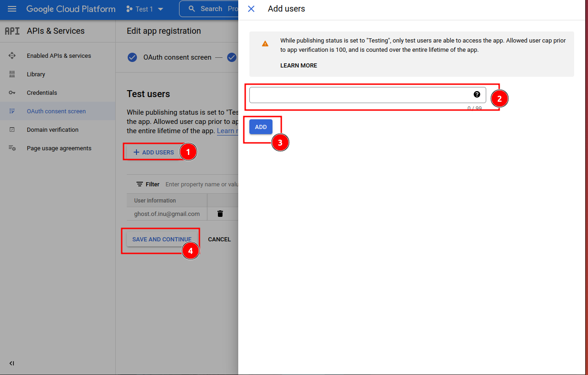Open Credentials page
The image size is (588, 375).
(x=42, y=92)
